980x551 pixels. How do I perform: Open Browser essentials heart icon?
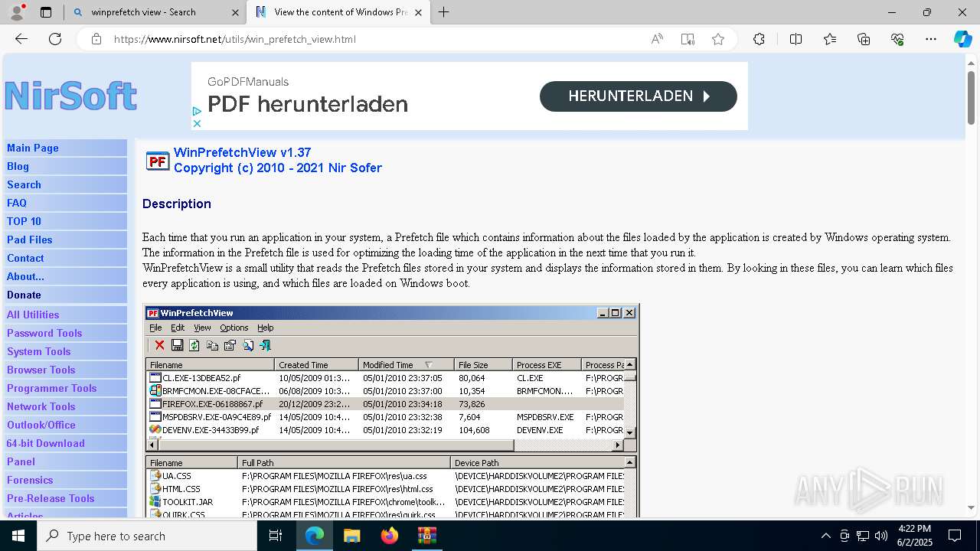click(897, 39)
